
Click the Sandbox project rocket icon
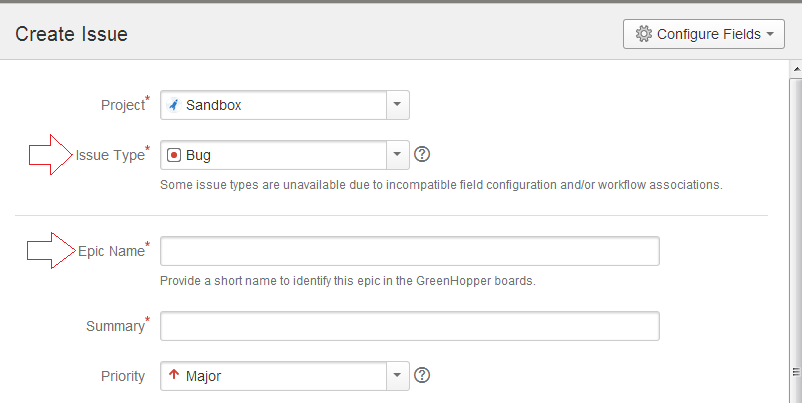[x=174, y=105]
